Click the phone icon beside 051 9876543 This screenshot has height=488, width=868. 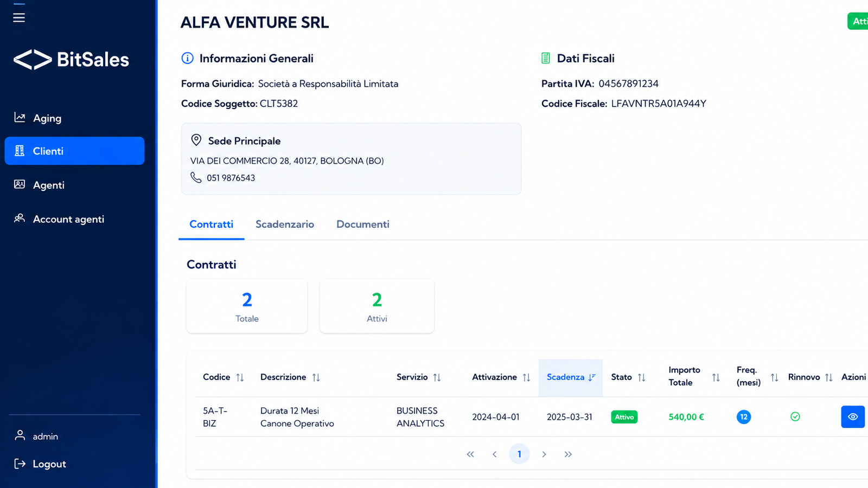196,177
